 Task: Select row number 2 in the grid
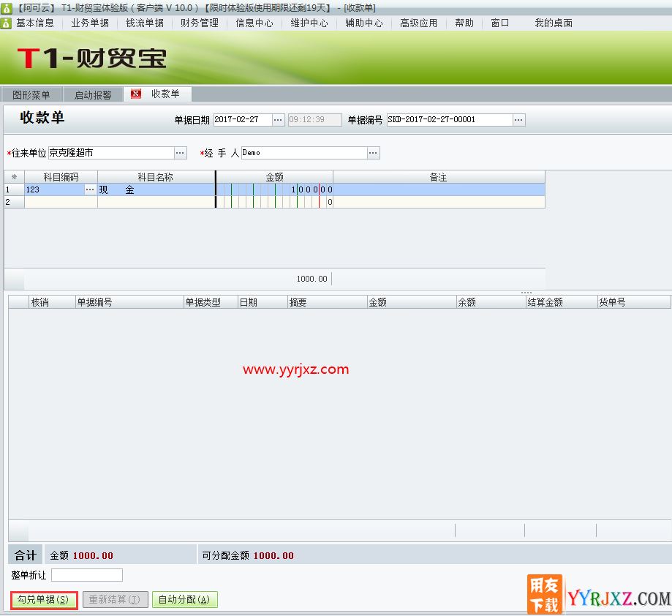coord(14,202)
